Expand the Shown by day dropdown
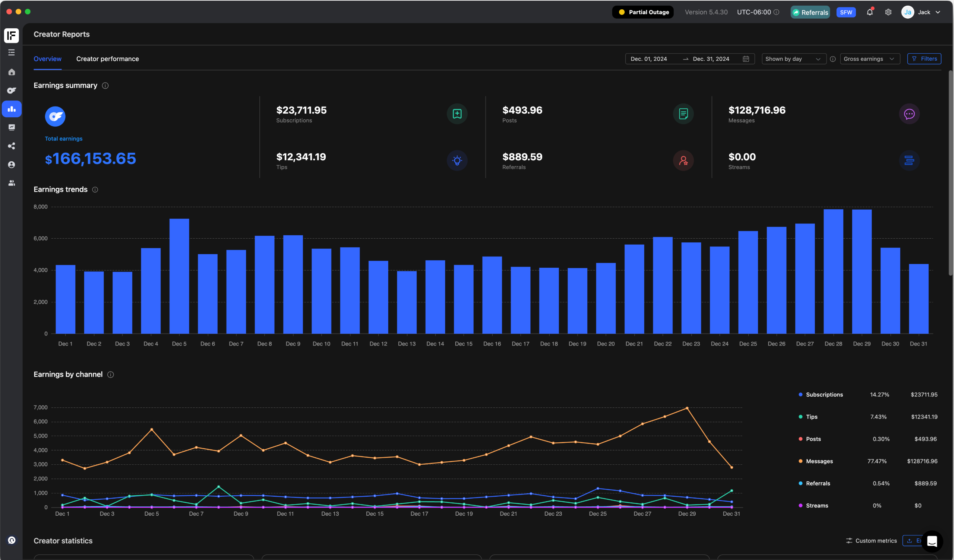954x560 pixels. (793, 59)
